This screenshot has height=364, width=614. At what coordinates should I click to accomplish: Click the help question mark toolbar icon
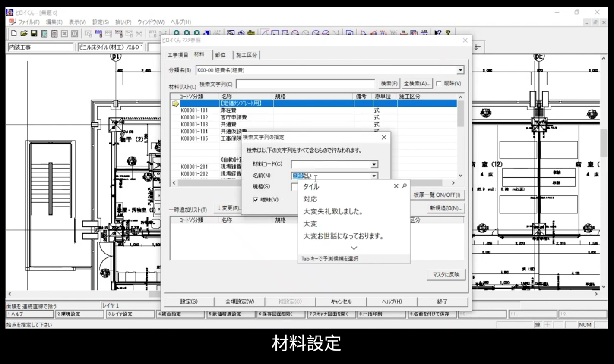(448, 33)
